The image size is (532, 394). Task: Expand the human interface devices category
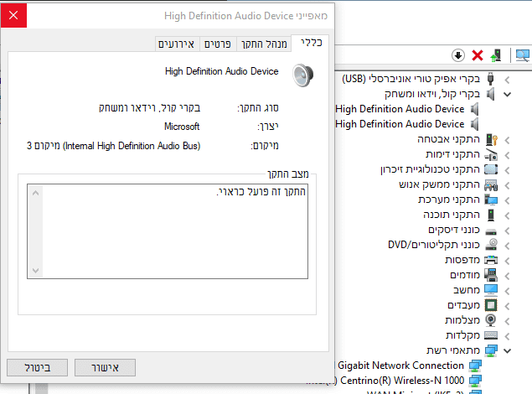coord(507,185)
